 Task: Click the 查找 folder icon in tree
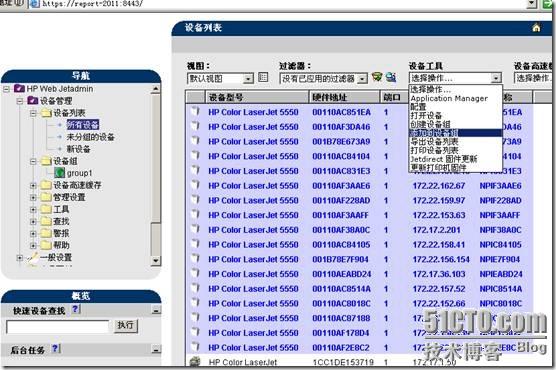46,221
